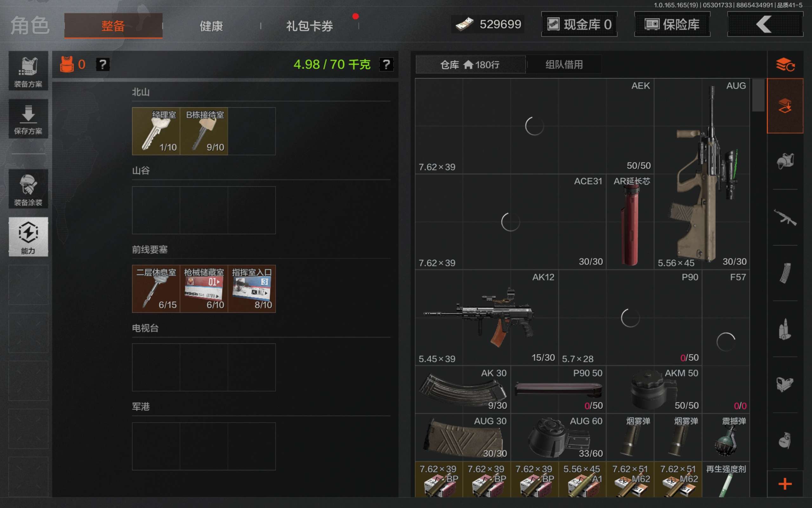
Task: Switch to the 健康 tab
Action: 211,26
